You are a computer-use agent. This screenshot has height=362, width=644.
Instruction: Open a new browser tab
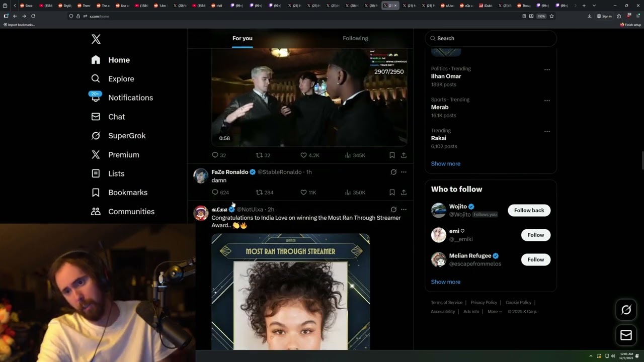coord(584,6)
